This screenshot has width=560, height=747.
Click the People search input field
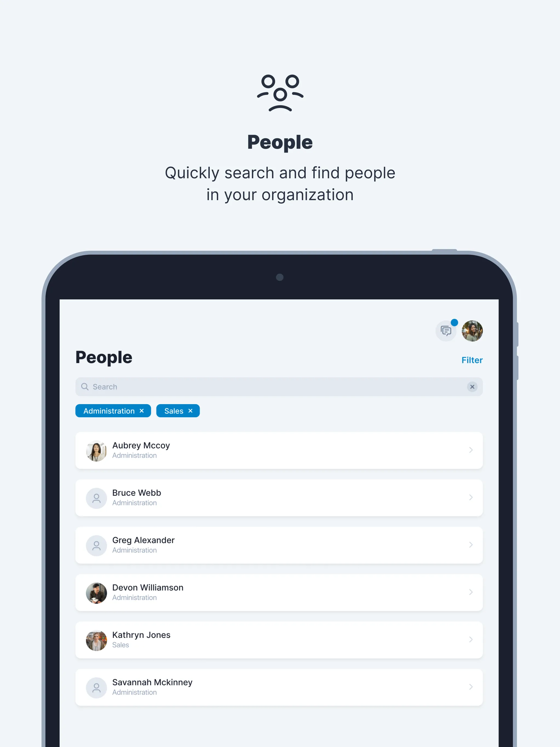point(279,386)
